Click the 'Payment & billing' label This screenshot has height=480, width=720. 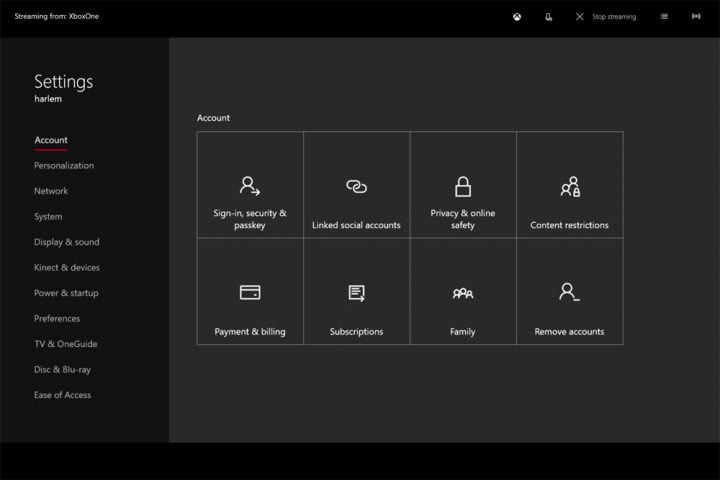pyautogui.click(x=250, y=332)
